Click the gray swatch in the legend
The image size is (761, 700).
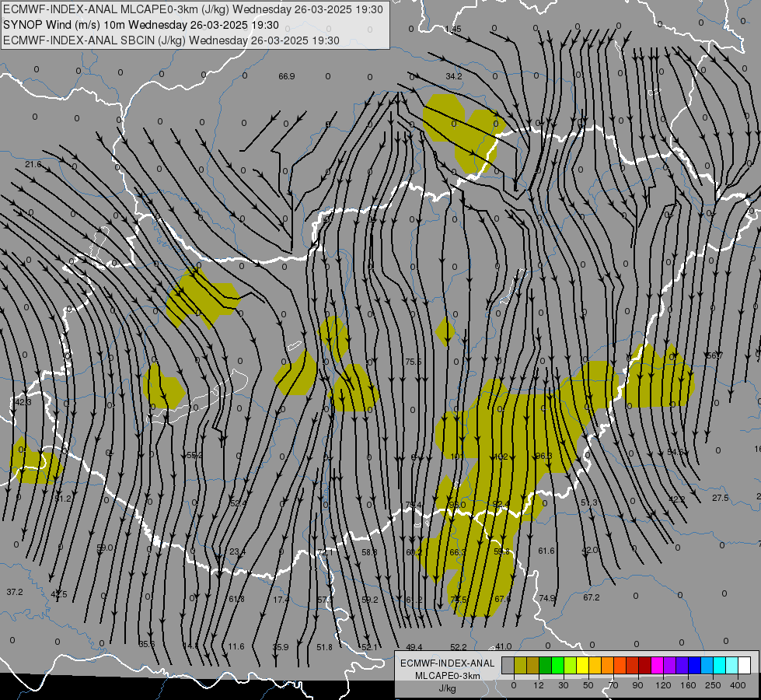click(x=508, y=666)
